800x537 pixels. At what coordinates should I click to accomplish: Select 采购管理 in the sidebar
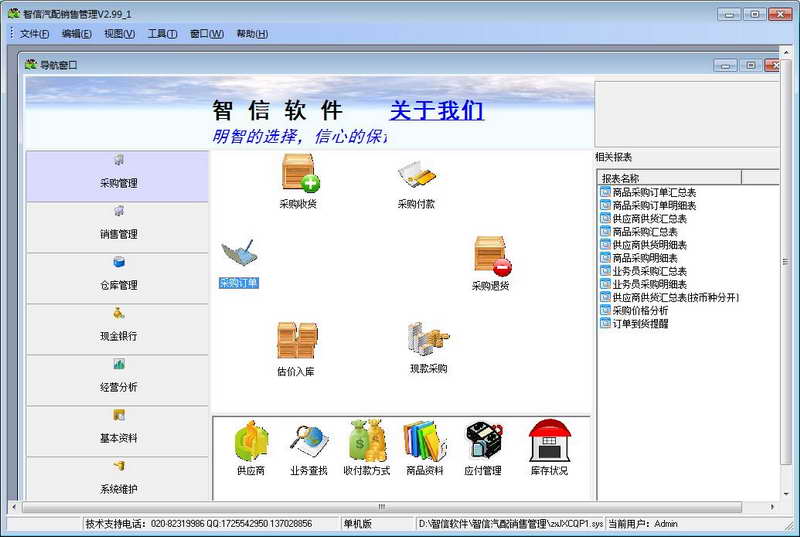point(118,176)
